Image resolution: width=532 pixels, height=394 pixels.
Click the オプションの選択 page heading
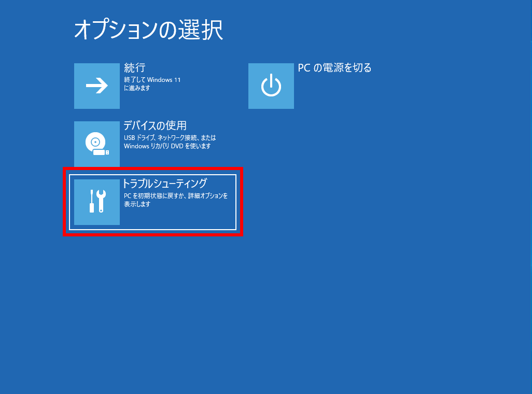click(149, 30)
